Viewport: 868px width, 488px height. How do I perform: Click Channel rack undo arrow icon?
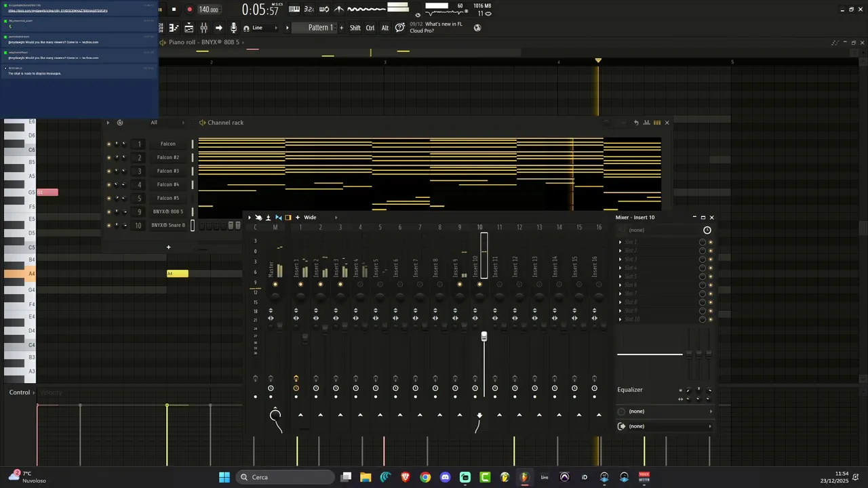[636, 123]
